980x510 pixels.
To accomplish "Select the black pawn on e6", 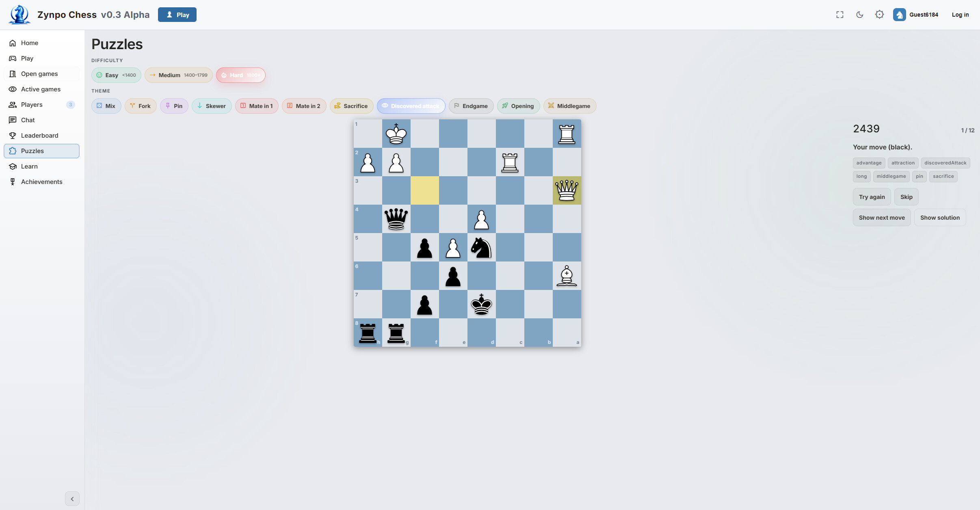I will [453, 276].
